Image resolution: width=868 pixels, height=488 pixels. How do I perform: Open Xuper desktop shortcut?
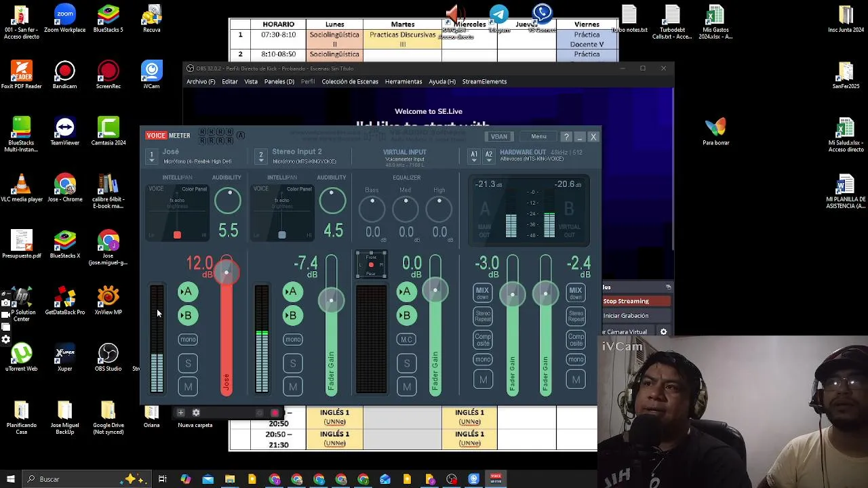(65, 357)
